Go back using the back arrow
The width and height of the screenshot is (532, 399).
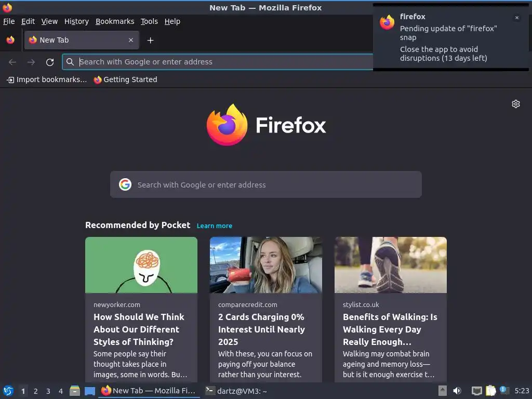[12, 62]
